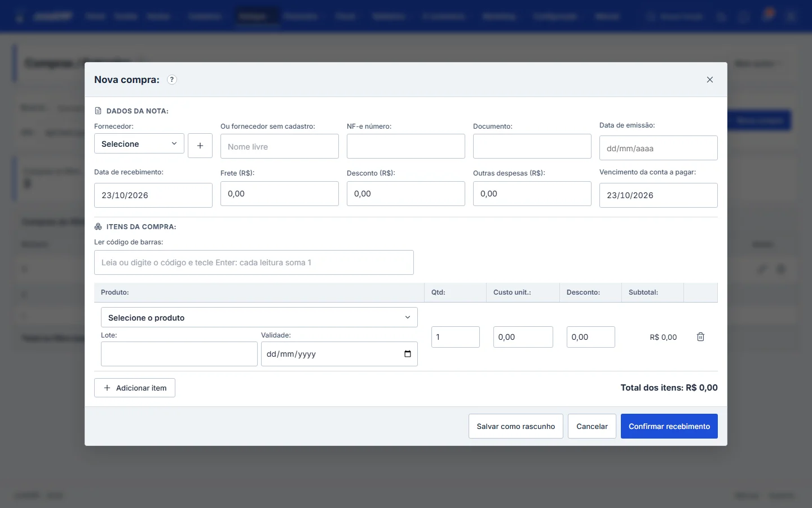Open the help tooltip beside Nova compra

pos(172,80)
